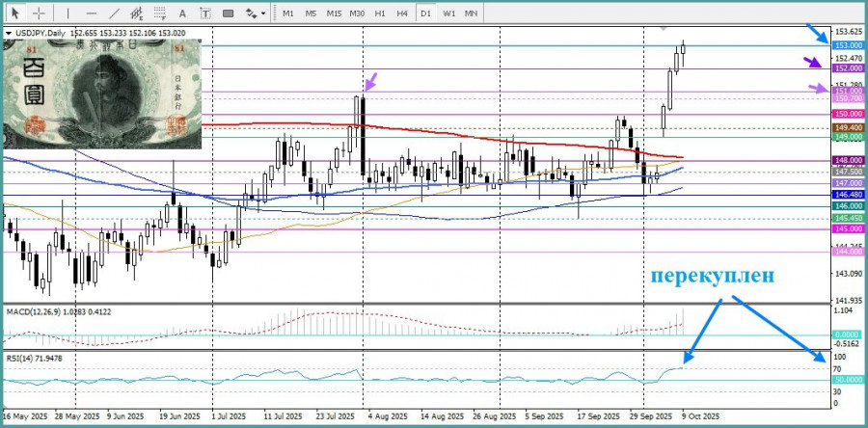Select the MN monthly timeframe
Viewport: 868px width, 428px height.
click(472, 13)
